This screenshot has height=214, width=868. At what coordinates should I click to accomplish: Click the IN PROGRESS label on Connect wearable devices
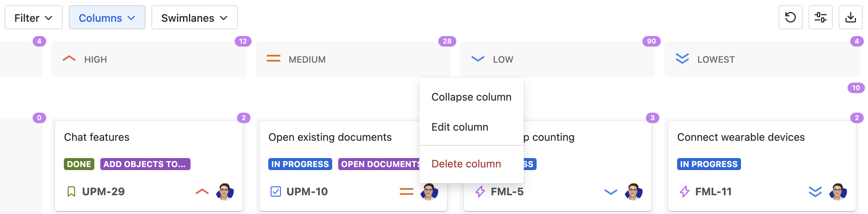tap(709, 164)
